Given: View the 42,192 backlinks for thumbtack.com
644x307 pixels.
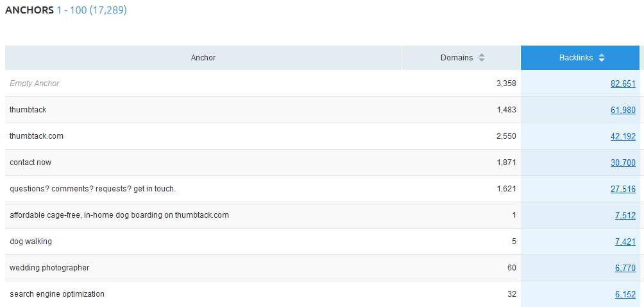Looking at the screenshot, I should (622, 136).
